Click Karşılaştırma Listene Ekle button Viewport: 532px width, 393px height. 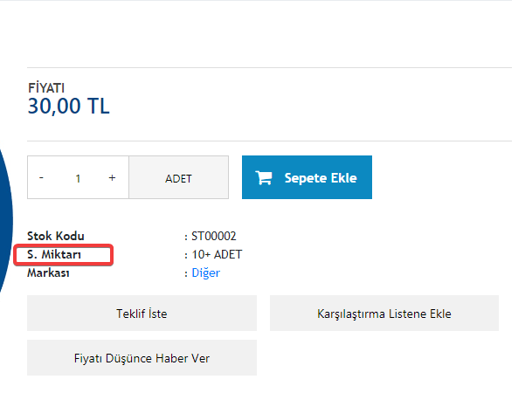tap(384, 314)
